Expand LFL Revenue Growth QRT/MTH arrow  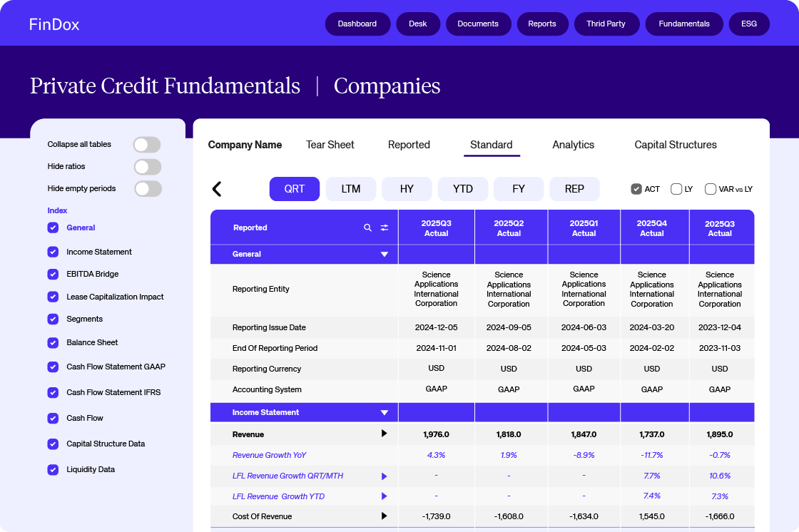coord(384,476)
